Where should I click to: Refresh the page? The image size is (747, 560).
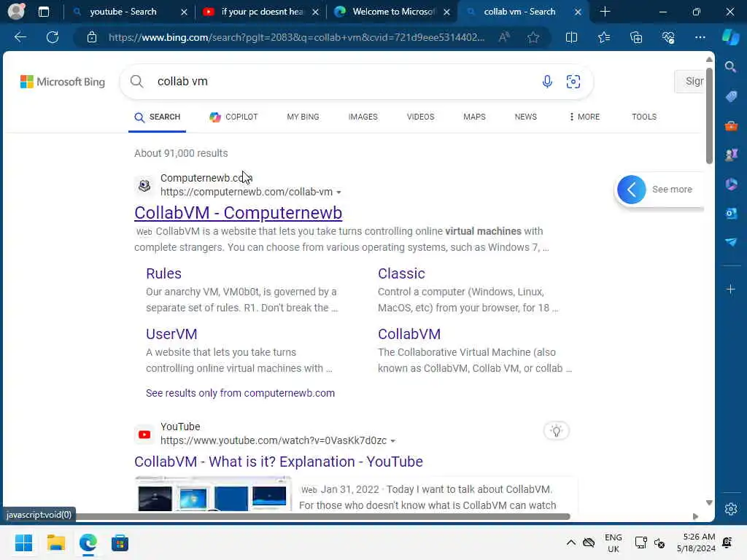(x=53, y=37)
